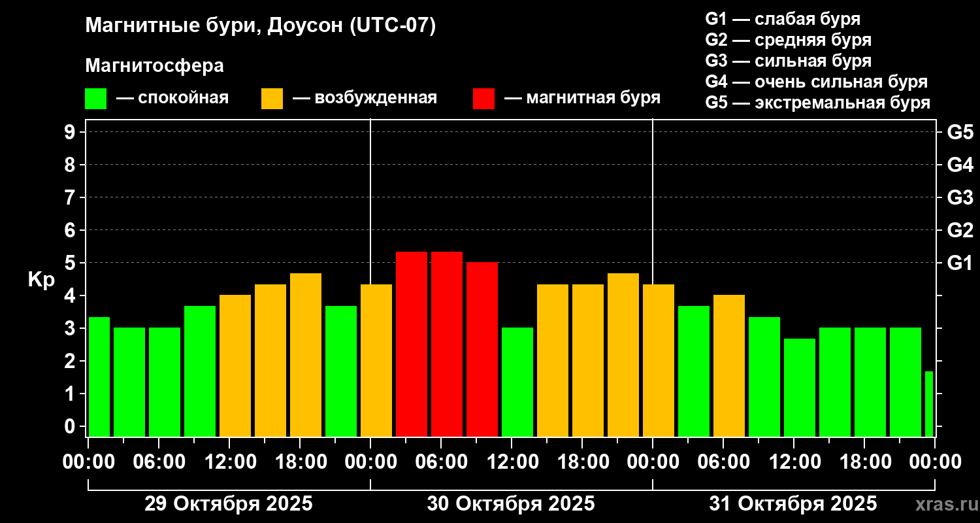Click the right-axis 'G1' level label
980x523 pixels.
[960, 263]
